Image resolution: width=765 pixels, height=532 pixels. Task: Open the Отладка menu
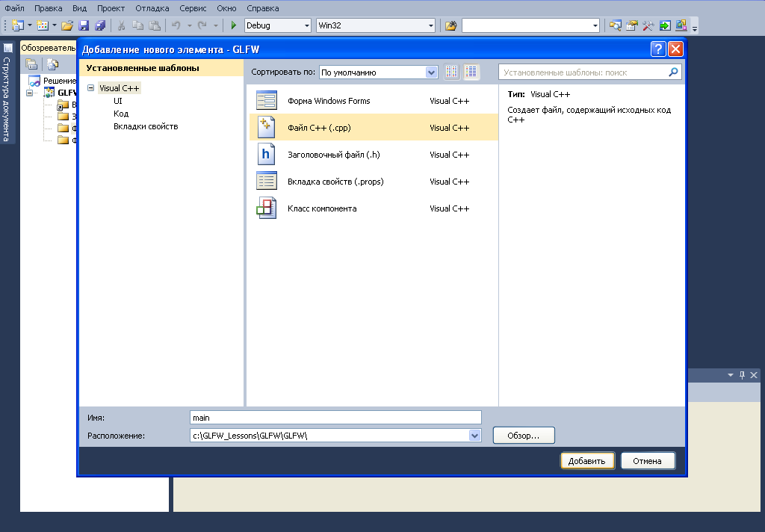(x=152, y=8)
